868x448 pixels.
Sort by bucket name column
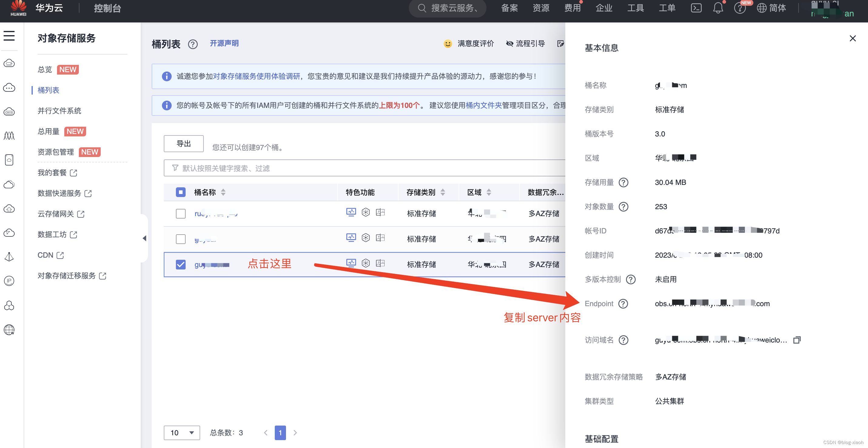223,192
